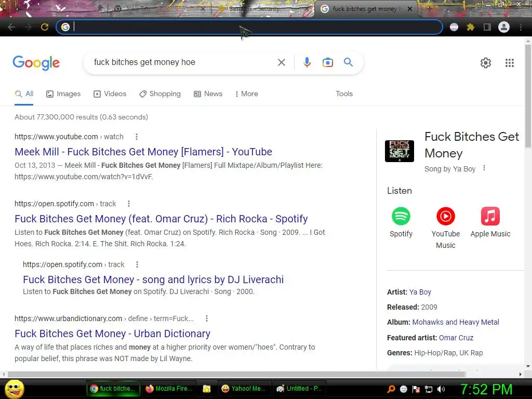Open knowledge panel three-dot options

click(484, 168)
